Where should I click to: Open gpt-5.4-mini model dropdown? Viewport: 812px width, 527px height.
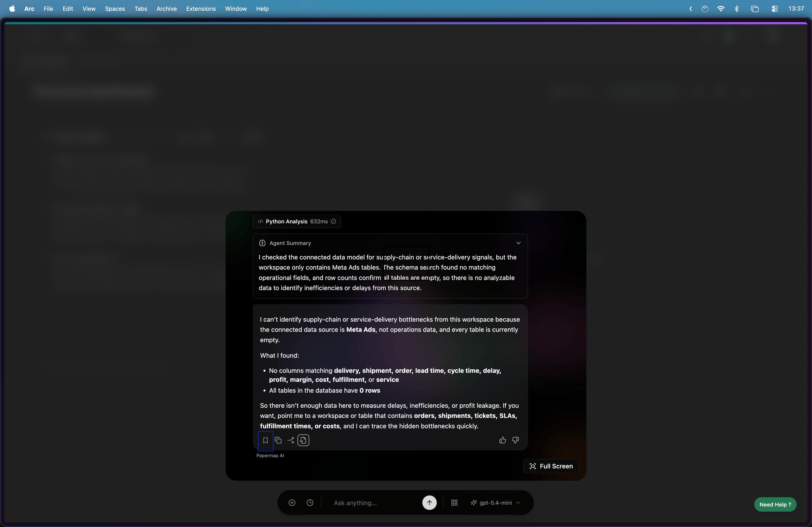[x=496, y=503]
